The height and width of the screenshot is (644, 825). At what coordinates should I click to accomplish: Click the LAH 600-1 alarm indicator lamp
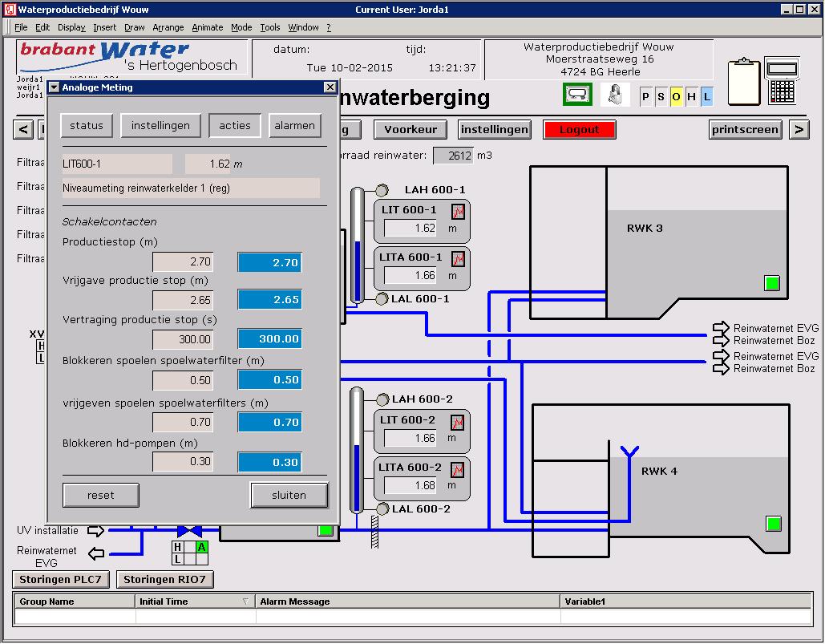(x=382, y=190)
